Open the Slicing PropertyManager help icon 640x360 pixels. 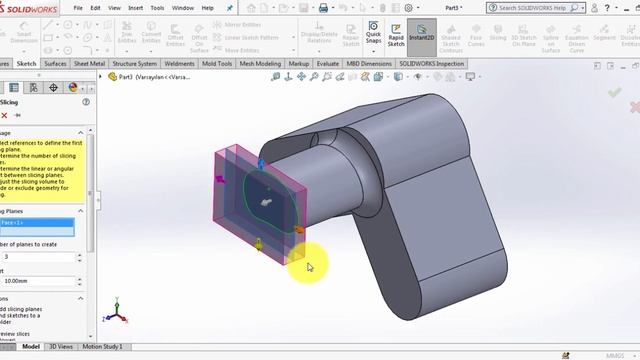click(86, 102)
